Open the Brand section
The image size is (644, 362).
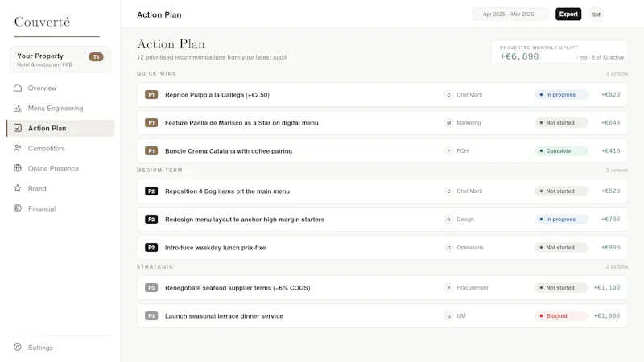point(60,188)
